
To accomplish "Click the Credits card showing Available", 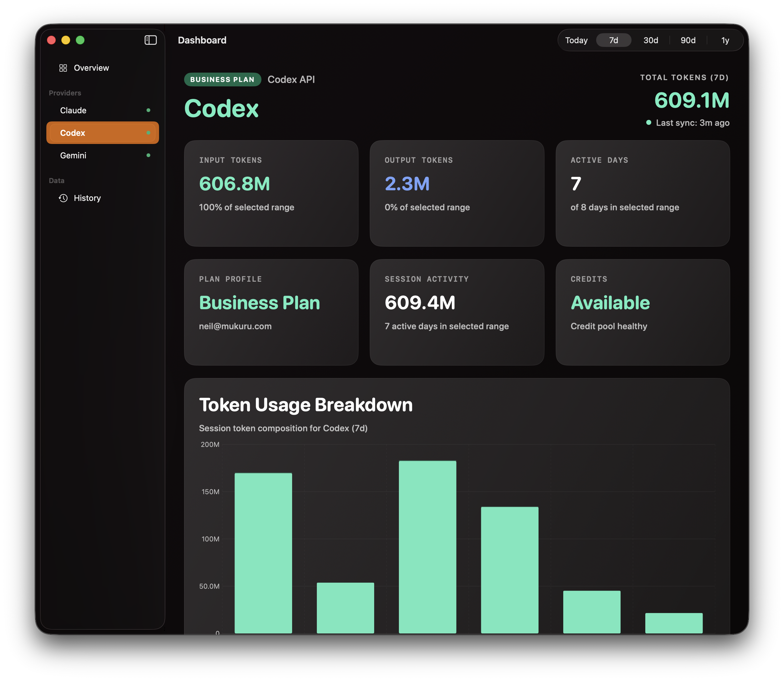I will [x=642, y=312].
